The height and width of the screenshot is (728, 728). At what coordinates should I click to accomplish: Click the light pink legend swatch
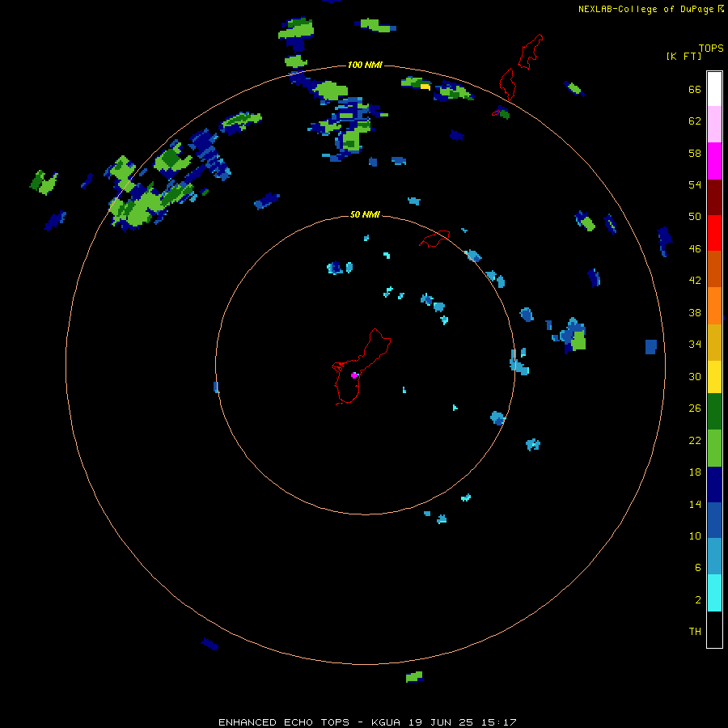pos(714,125)
